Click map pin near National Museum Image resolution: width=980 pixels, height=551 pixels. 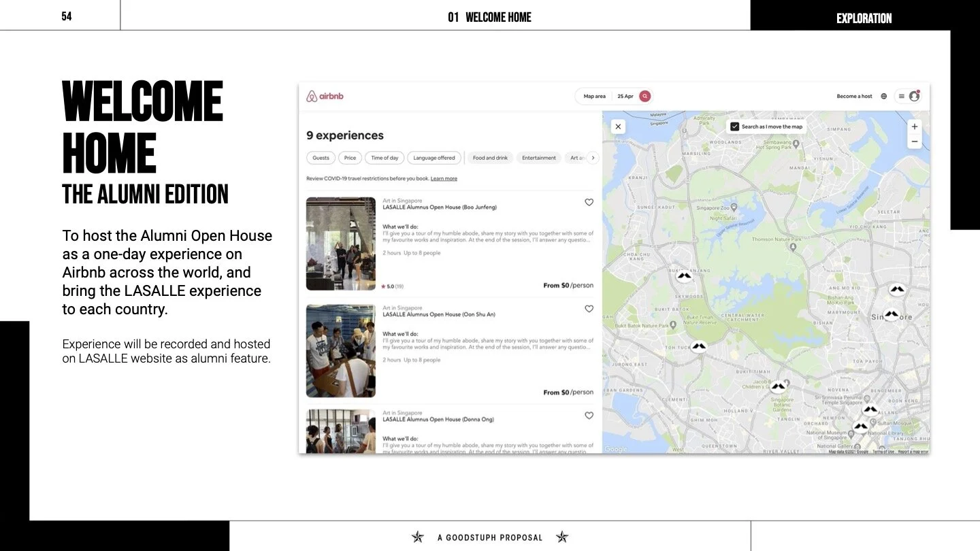pos(861,427)
